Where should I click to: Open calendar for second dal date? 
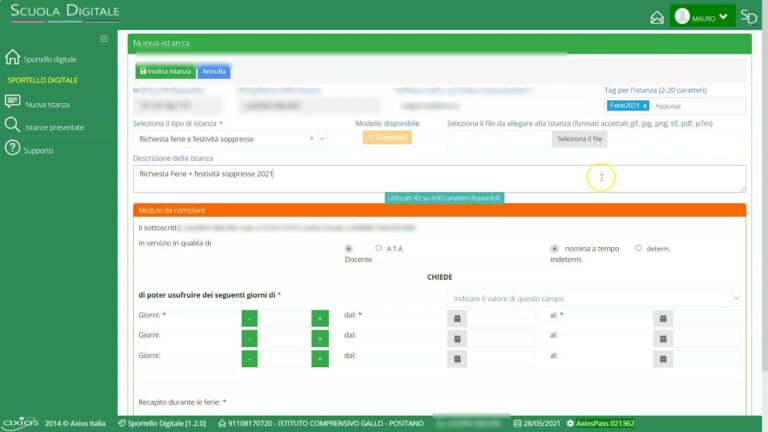[457, 338]
